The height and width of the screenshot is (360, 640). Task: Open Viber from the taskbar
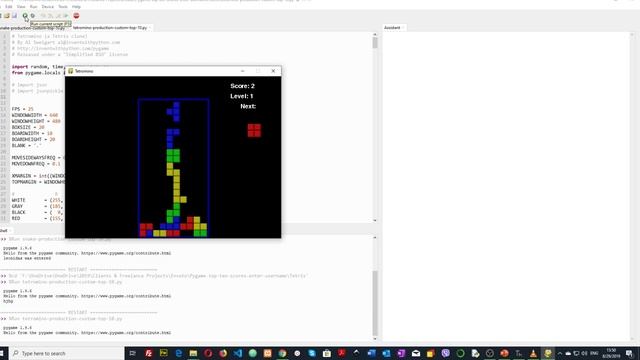point(445,353)
